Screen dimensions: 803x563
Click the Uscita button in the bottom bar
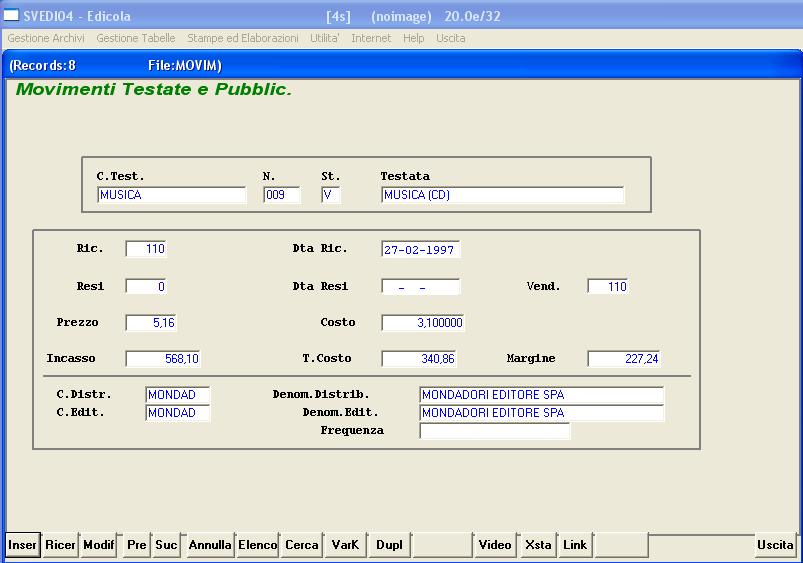[x=775, y=545]
